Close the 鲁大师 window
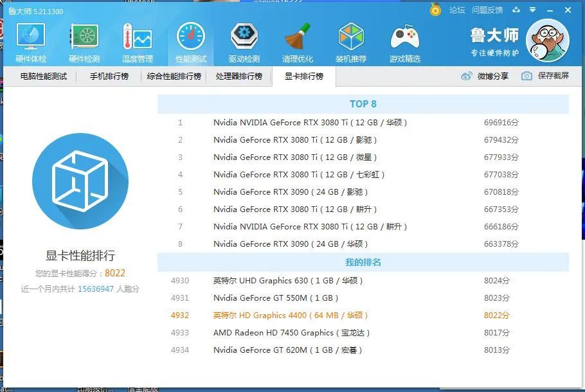This screenshot has height=392, width=585. 568,10
